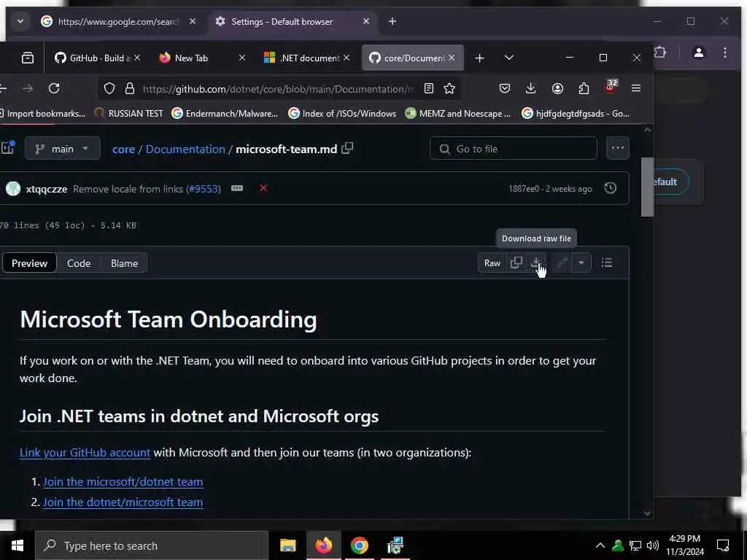Open the Firefox downloads panel

click(531, 88)
